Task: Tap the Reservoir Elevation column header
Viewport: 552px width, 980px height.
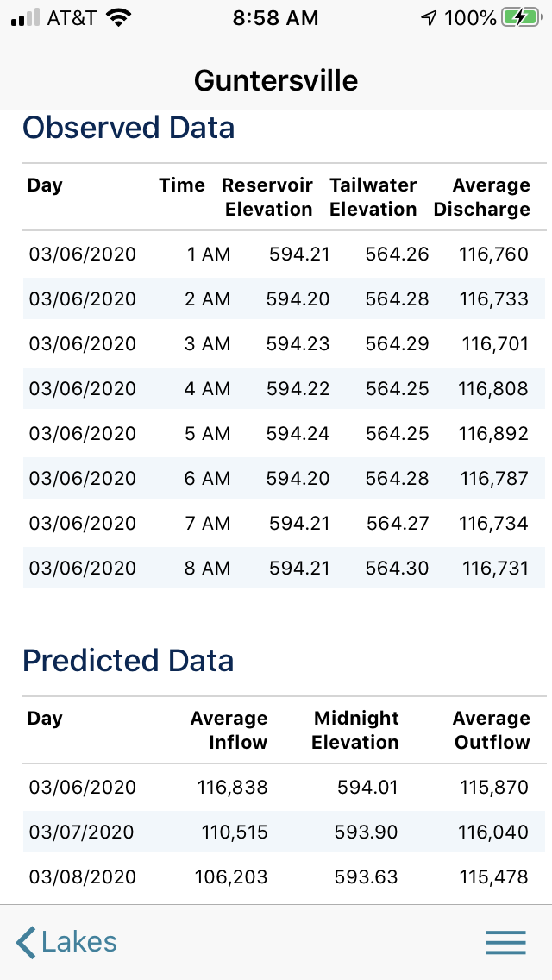Action: [267, 198]
